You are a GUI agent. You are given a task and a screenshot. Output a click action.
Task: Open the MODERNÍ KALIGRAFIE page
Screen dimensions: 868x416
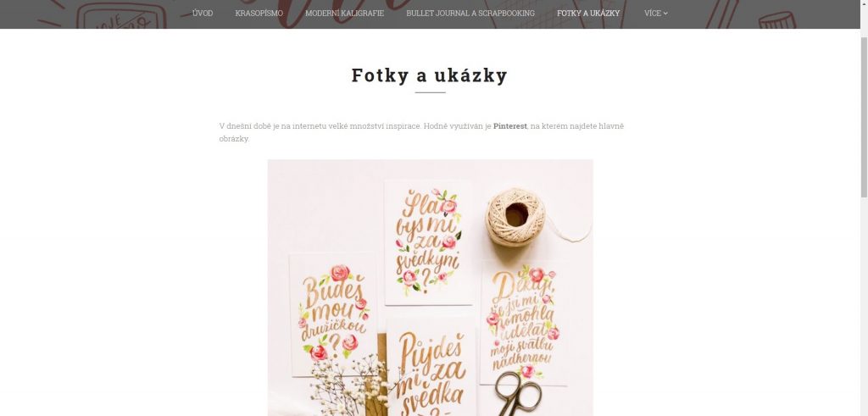[344, 14]
